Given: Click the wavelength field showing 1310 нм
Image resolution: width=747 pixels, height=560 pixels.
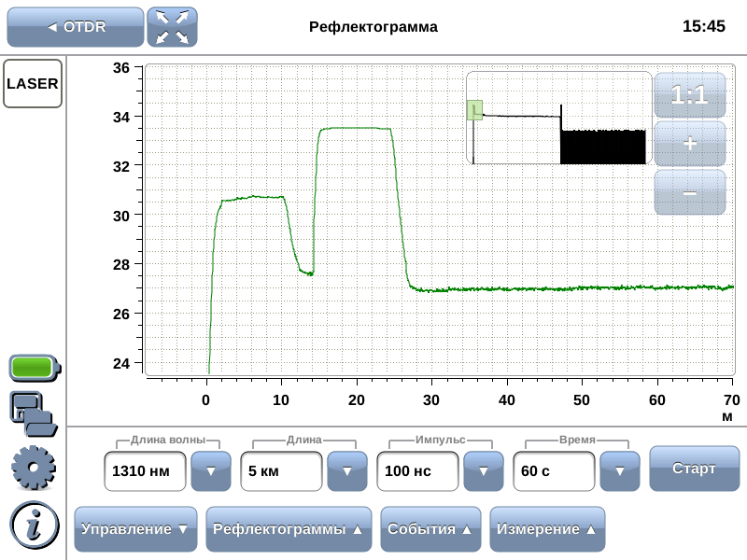Looking at the screenshot, I should tap(145, 471).
